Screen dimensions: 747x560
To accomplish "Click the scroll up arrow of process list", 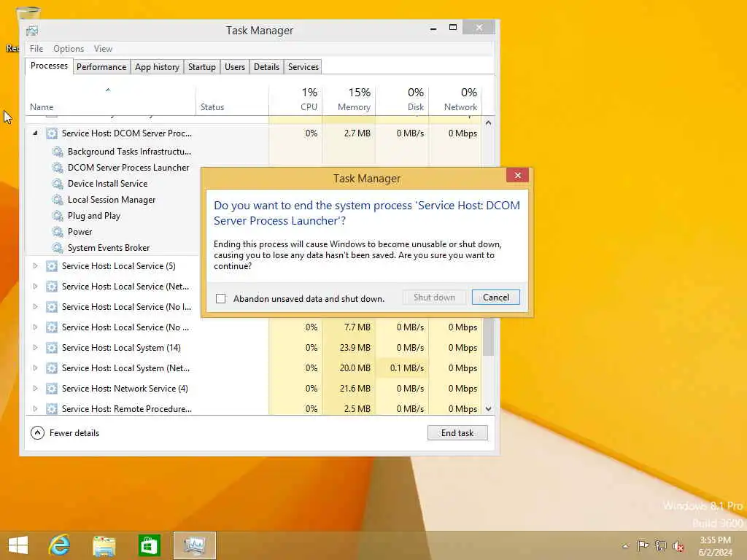I will (488, 122).
